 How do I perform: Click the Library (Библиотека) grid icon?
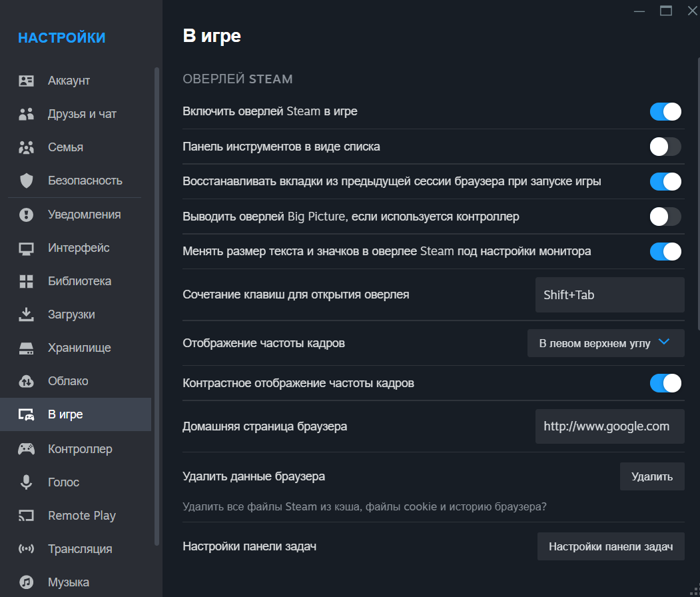(x=26, y=281)
